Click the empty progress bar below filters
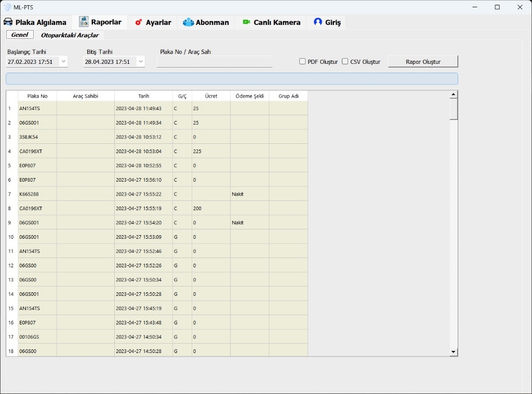 click(232, 79)
